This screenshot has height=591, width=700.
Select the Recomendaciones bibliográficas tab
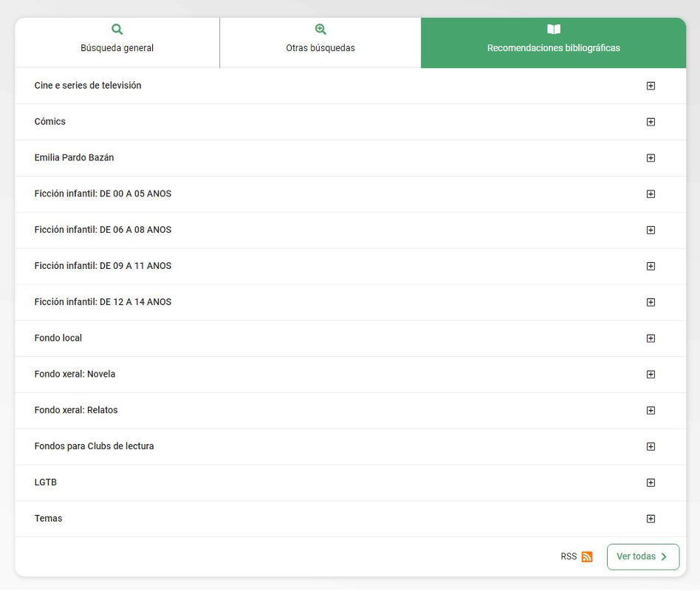point(553,43)
